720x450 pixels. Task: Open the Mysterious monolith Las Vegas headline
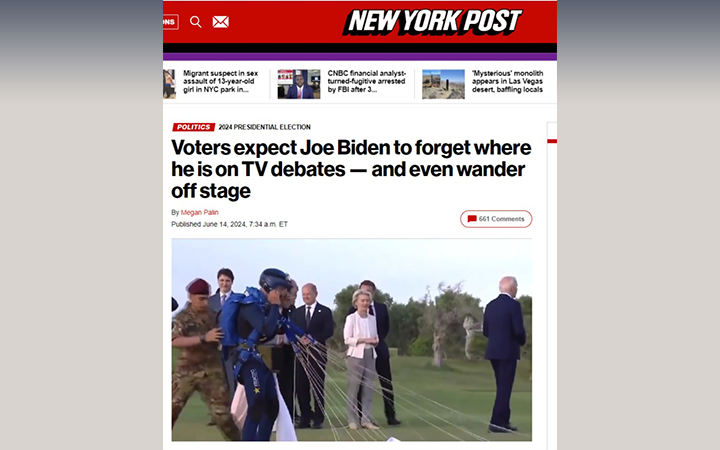(x=507, y=81)
